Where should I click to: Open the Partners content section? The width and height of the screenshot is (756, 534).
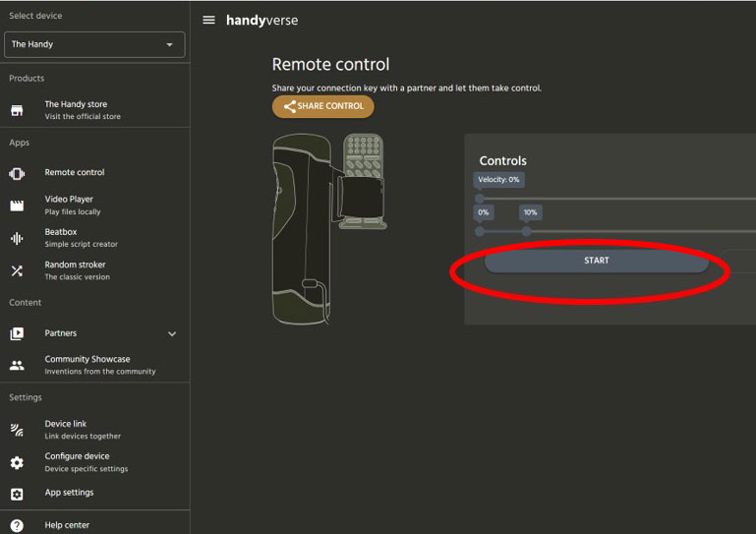pos(61,333)
